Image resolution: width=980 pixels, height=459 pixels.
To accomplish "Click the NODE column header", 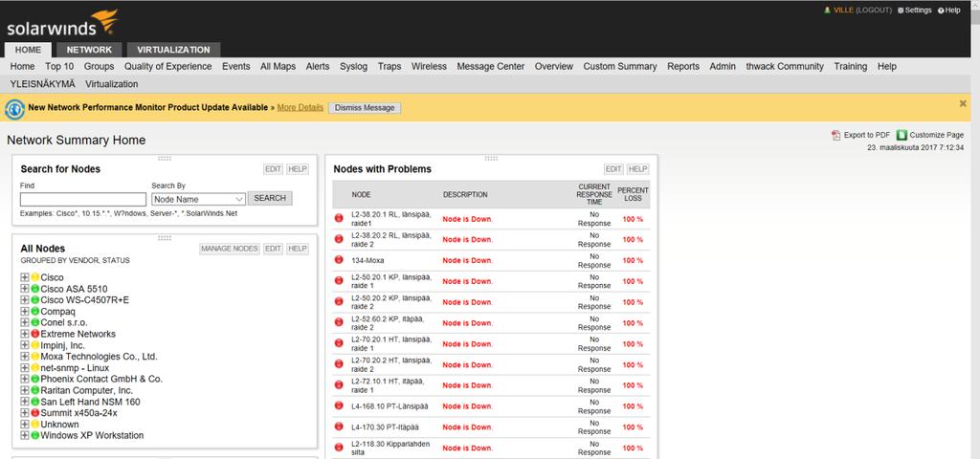I will point(361,195).
